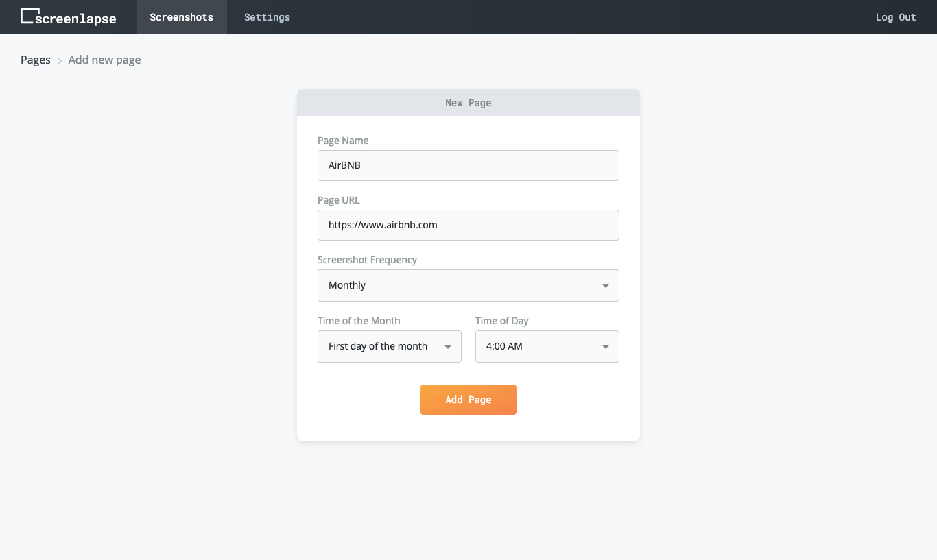The image size is (937, 560).
Task: Click the 'Screenshot Frequency' label
Action: coord(367,260)
